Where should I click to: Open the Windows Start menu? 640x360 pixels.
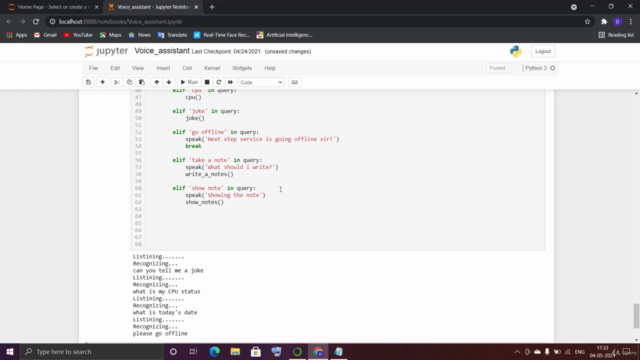(x=10, y=351)
